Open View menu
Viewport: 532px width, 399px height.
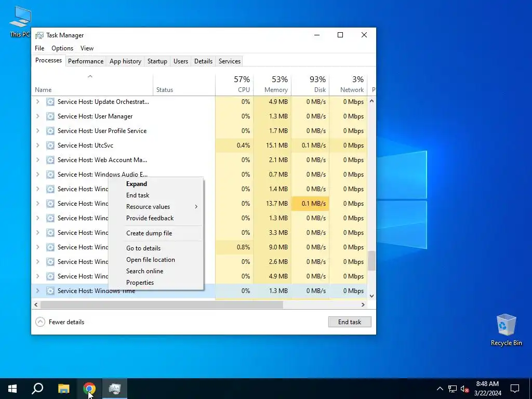(87, 48)
